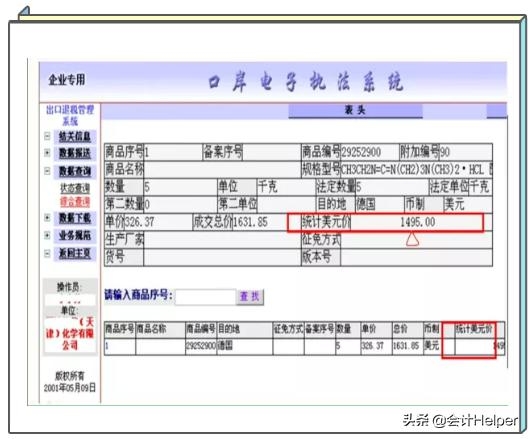Click the empty 备案序号 field in form
The width and height of the screenshot is (530, 439).
pos(271,152)
